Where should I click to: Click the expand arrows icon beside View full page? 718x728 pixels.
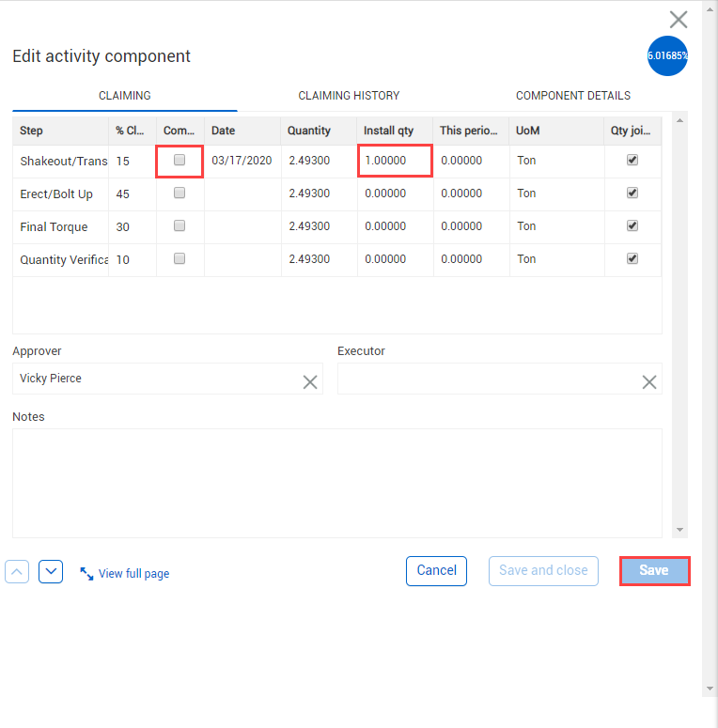[86, 573]
